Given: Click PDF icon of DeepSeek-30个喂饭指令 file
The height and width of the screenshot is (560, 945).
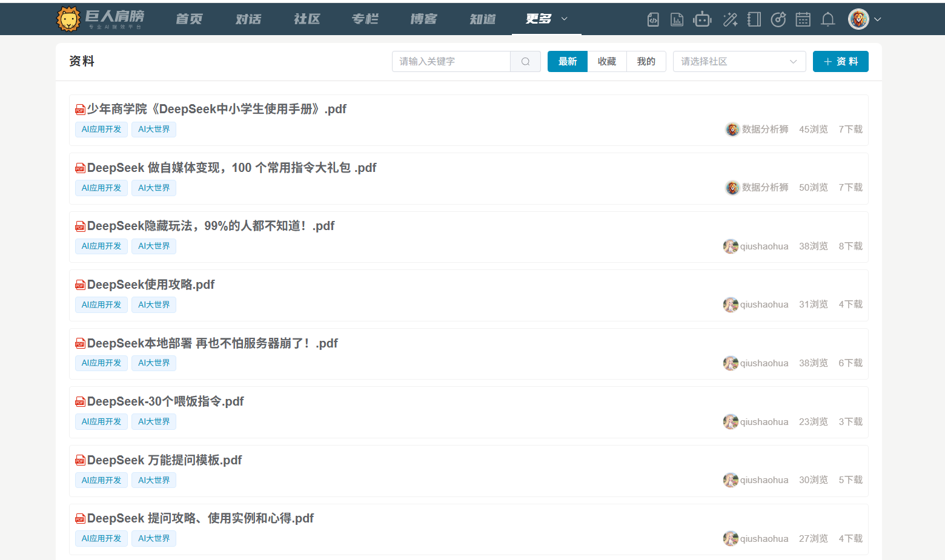Looking at the screenshot, I should click(x=80, y=402).
